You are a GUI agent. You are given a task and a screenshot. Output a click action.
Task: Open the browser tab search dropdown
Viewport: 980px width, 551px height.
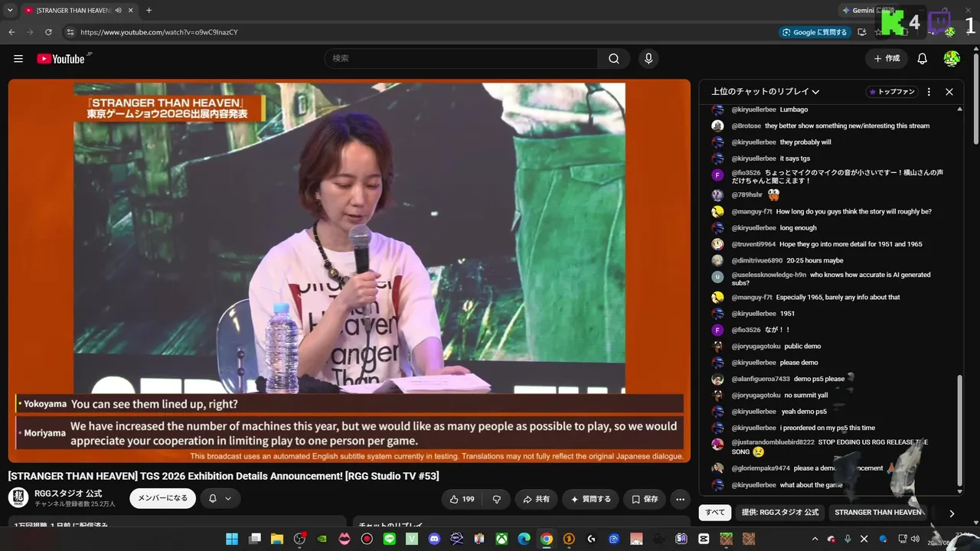10,10
